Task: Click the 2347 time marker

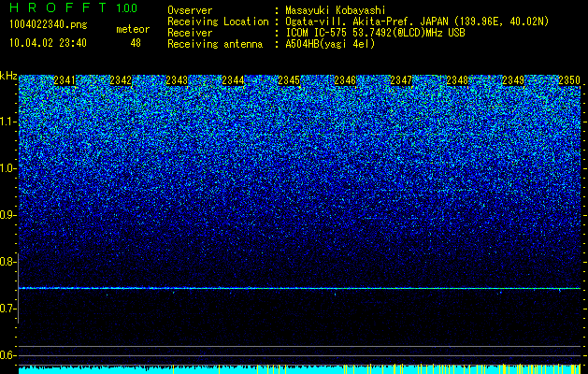Action: click(401, 80)
